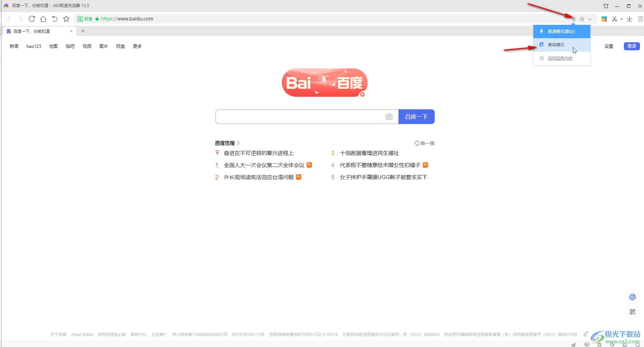Viewport: 644px width, 347px height.
Task: Open hot search 十组数据看增进民生福祉
Action: (x=369, y=153)
